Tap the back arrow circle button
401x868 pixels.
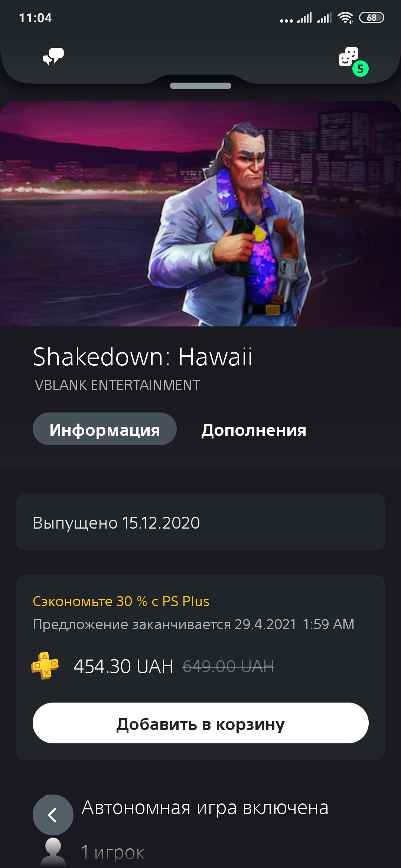pos(53,815)
